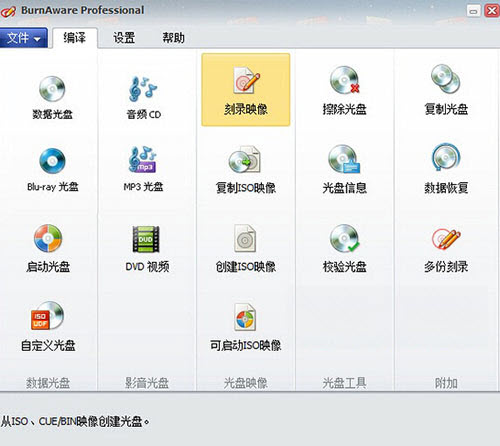Viewport: 500px width, 446px height.
Task: Click the 影音光盘 category label
Action: point(147,383)
